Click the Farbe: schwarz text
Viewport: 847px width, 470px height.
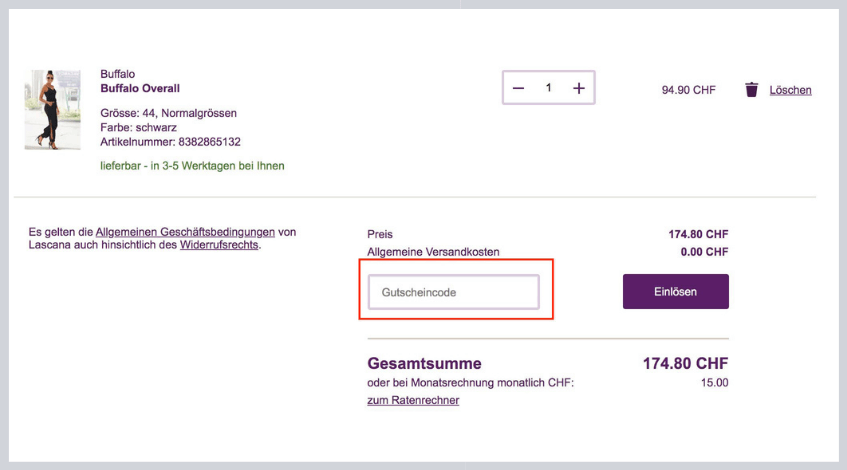[138, 127]
